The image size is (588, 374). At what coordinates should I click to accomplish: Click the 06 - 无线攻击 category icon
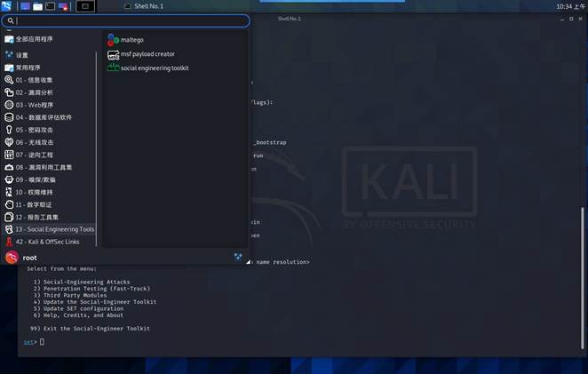[9, 142]
